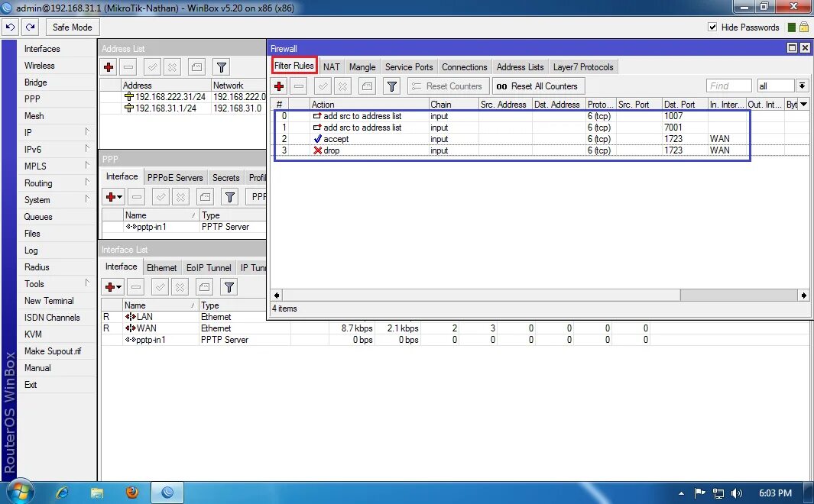Add new entry in Address List window

109,67
